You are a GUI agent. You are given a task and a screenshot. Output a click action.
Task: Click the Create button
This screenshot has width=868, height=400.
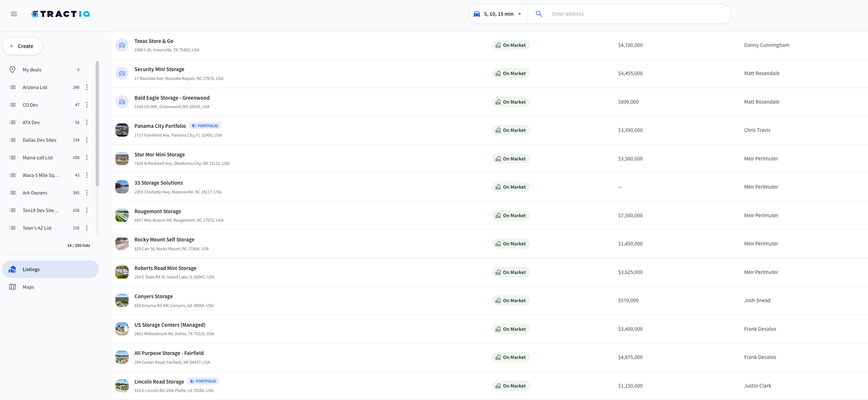22,46
